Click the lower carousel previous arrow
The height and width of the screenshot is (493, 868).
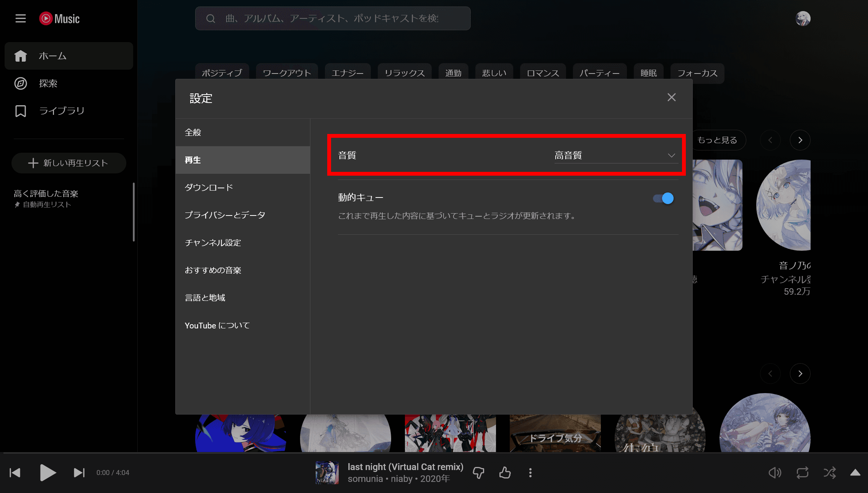pyautogui.click(x=770, y=374)
